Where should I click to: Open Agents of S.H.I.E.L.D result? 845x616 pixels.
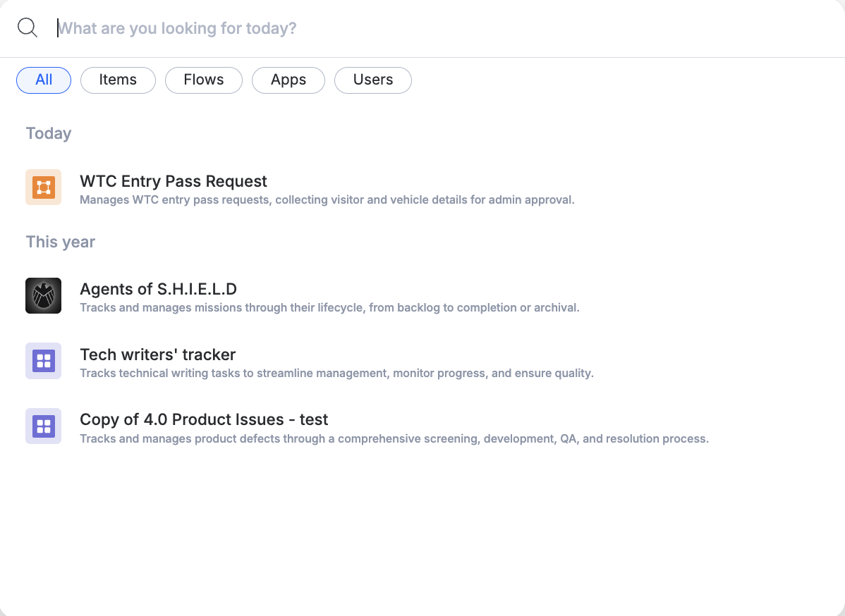click(158, 289)
